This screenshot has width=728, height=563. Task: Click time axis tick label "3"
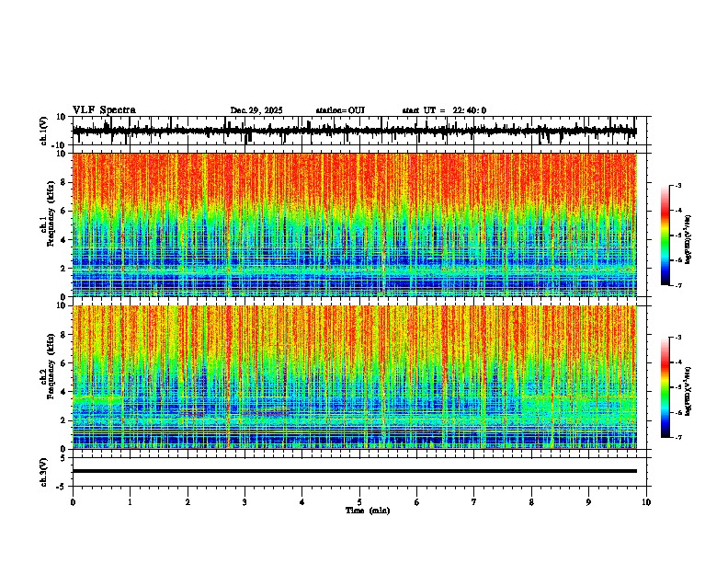pos(245,502)
